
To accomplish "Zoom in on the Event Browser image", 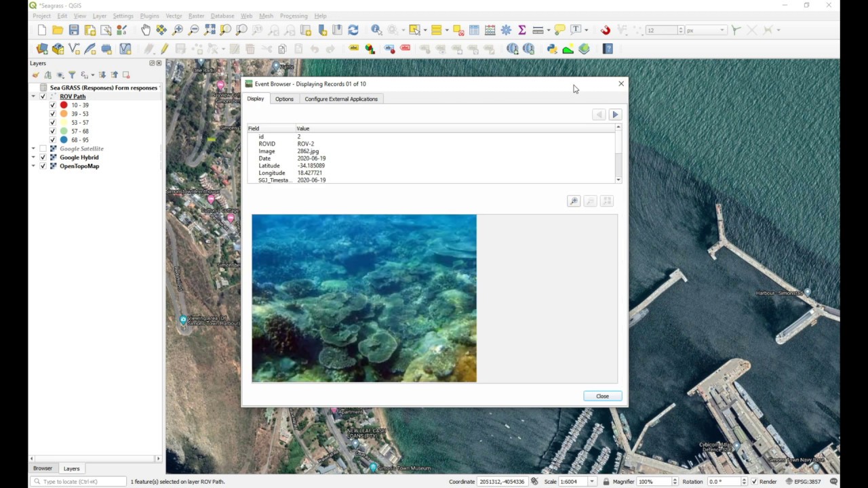I will click(574, 201).
